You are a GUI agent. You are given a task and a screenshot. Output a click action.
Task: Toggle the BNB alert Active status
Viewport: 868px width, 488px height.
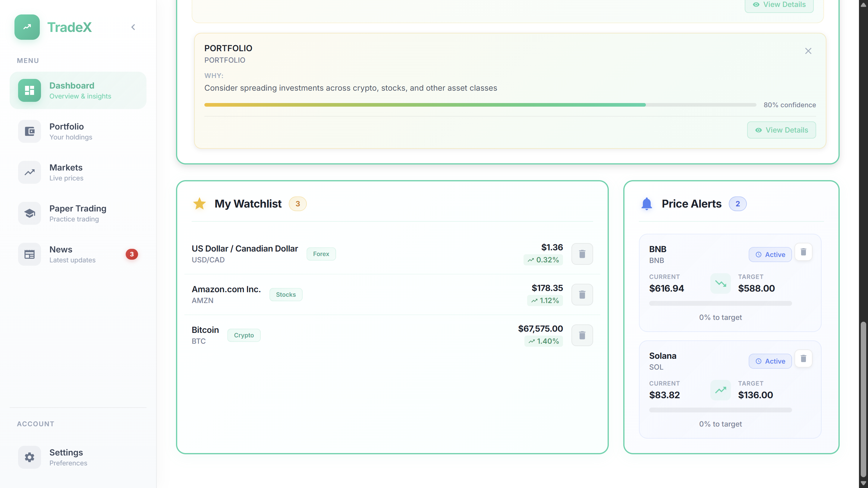click(x=770, y=255)
